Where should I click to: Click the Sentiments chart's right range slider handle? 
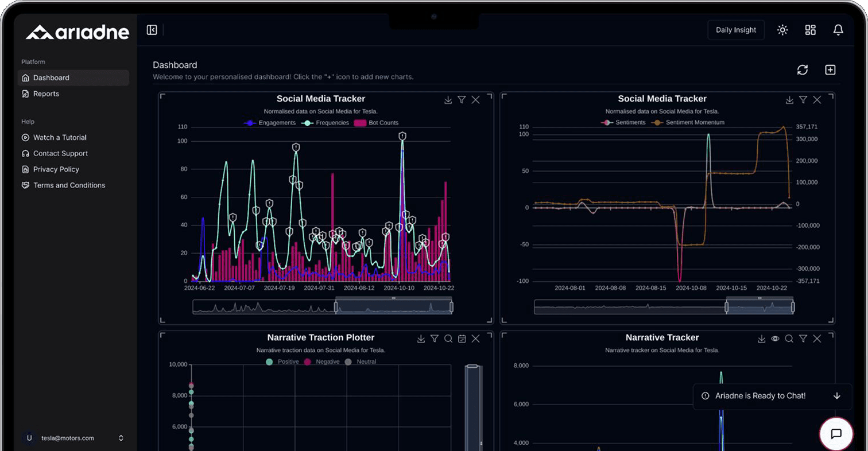[793, 307]
